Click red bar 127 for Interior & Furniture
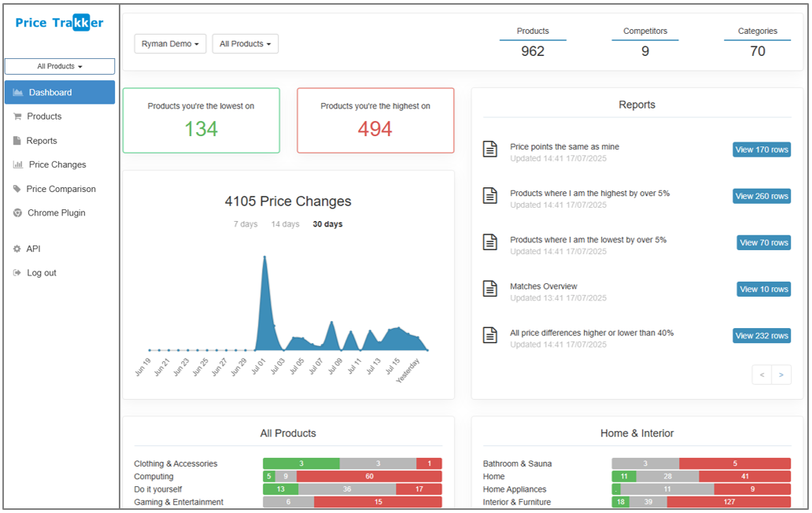 (x=729, y=502)
